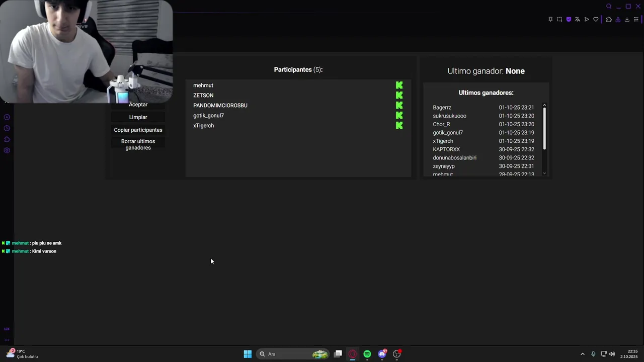Click the Limpiar button

138,117
